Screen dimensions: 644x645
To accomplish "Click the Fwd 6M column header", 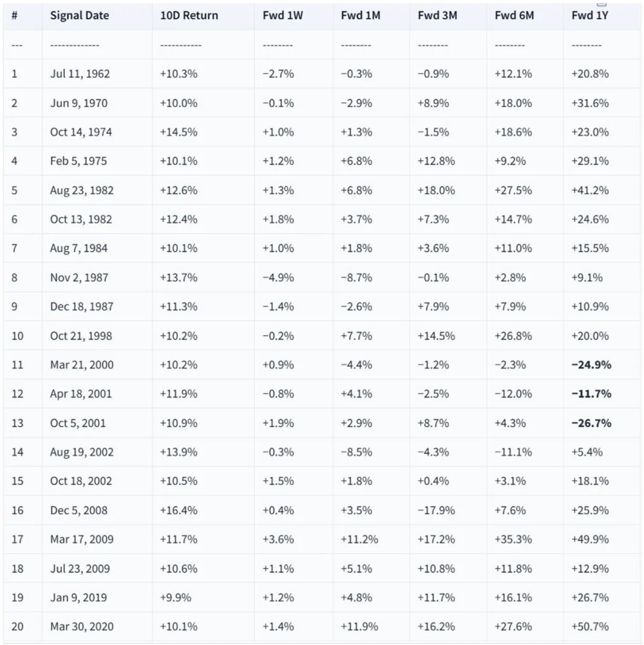I will (514, 15).
